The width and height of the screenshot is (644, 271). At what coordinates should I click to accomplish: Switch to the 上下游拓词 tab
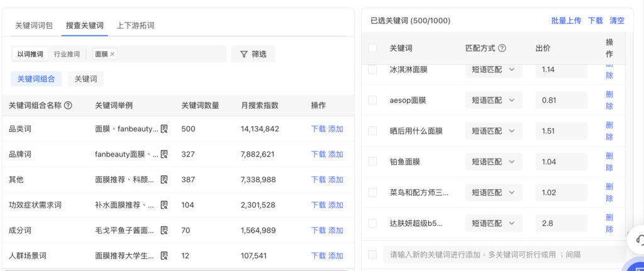(136, 25)
